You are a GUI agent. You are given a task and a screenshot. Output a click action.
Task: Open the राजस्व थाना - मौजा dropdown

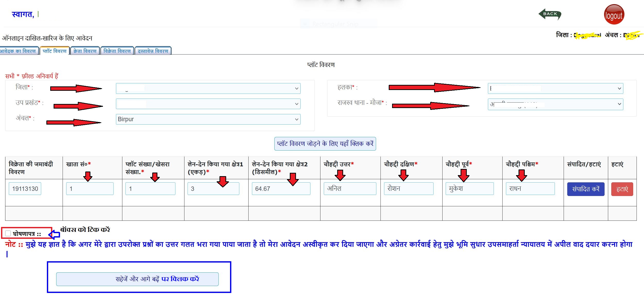click(555, 104)
